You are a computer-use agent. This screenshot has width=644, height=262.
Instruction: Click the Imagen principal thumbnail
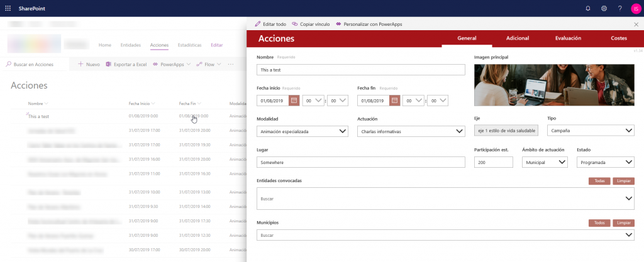point(554,84)
